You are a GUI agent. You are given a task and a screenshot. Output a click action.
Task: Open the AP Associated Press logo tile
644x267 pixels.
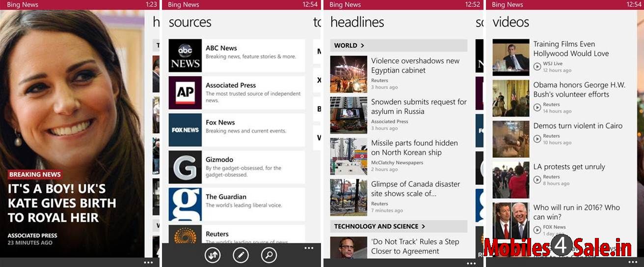185,92
